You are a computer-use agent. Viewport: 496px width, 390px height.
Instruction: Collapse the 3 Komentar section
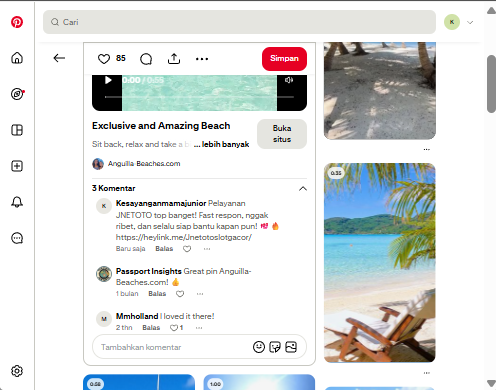(x=303, y=189)
